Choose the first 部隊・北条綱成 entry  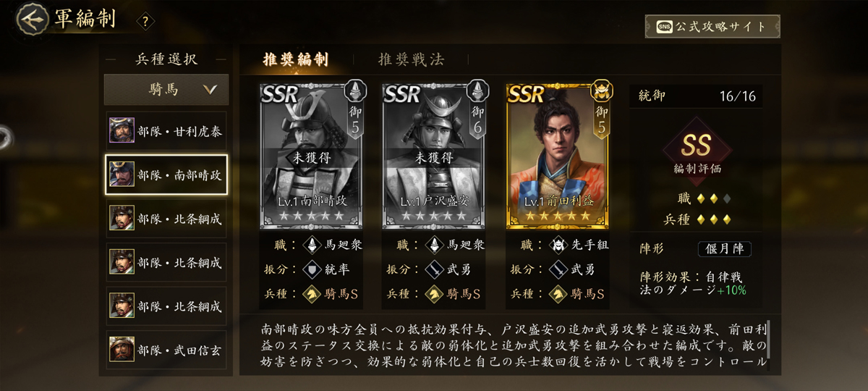coord(166,219)
